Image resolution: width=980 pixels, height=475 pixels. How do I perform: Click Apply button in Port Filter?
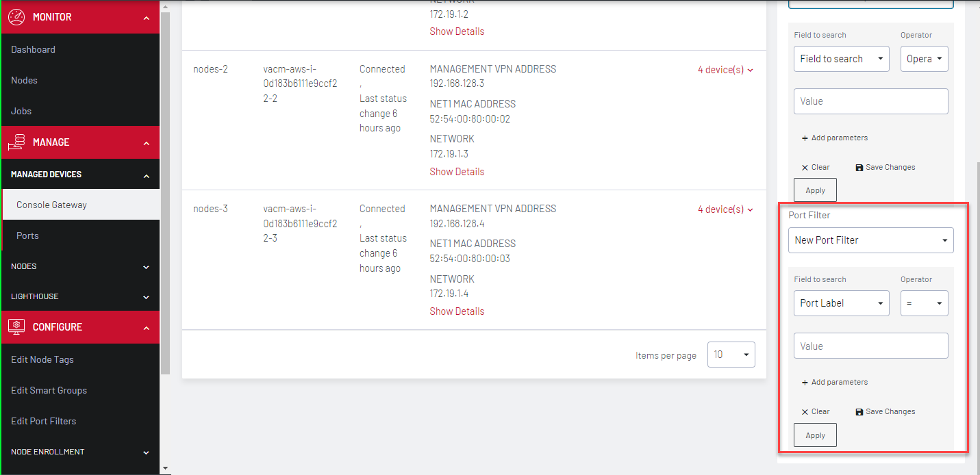click(x=815, y=435)
